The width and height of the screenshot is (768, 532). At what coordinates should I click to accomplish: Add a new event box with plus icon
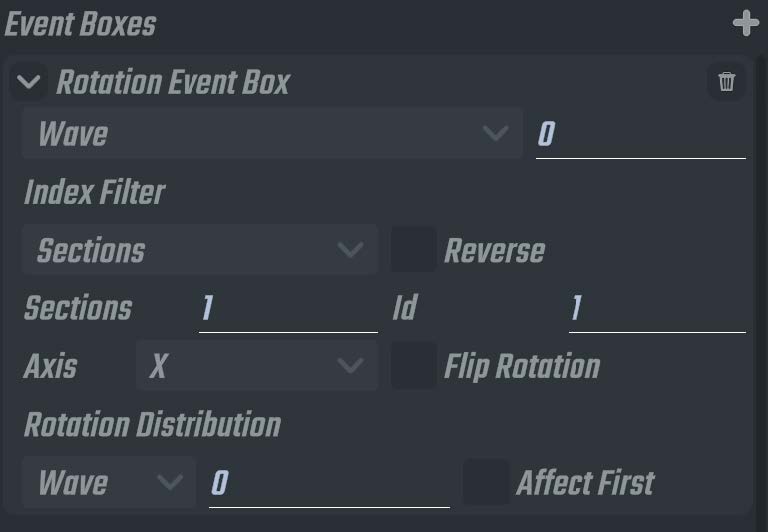pyautogui.click(x=745, y=23)
